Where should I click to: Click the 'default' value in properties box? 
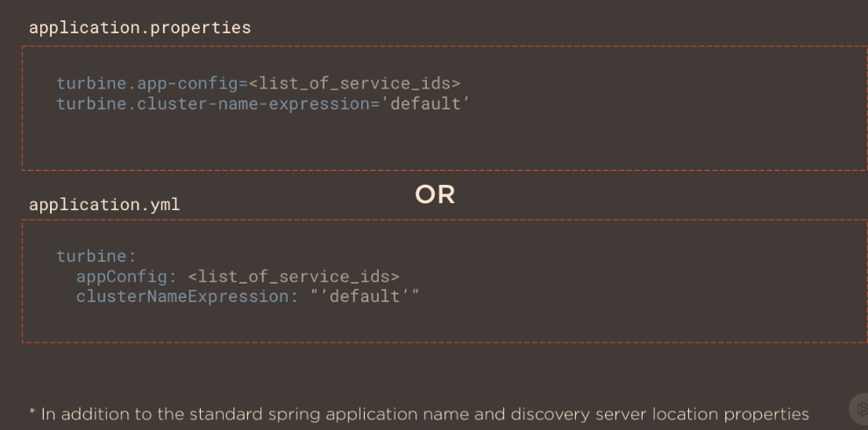430,103
